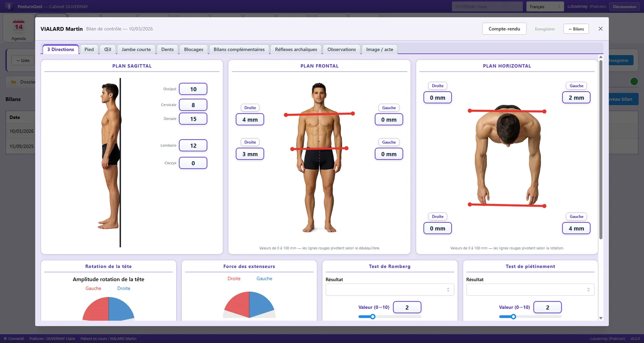Click the sagittal side-view body image
Image resolution: width=644 pixels, height=343 pixels.
click(x=110, y=156)
